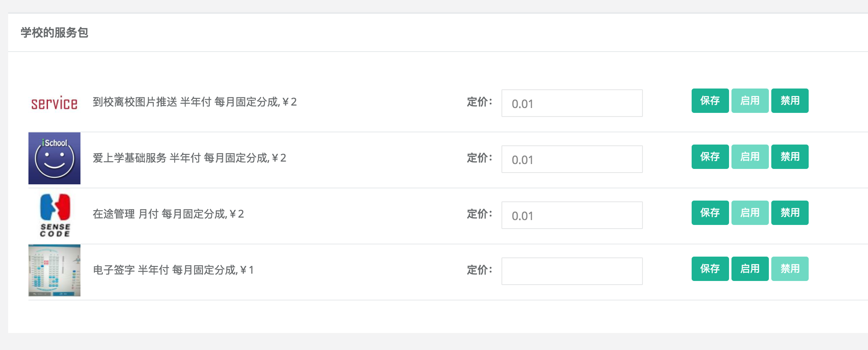Focus the price field for 爱上学基础服务
Image resolution: width=868 pixels, height=350 pixels.
tap(572, 159)
